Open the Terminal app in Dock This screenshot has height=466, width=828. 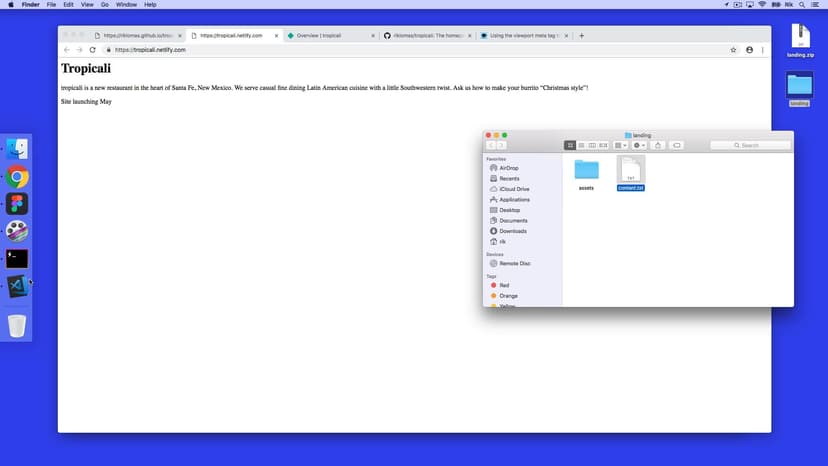[x=17, y=258]
